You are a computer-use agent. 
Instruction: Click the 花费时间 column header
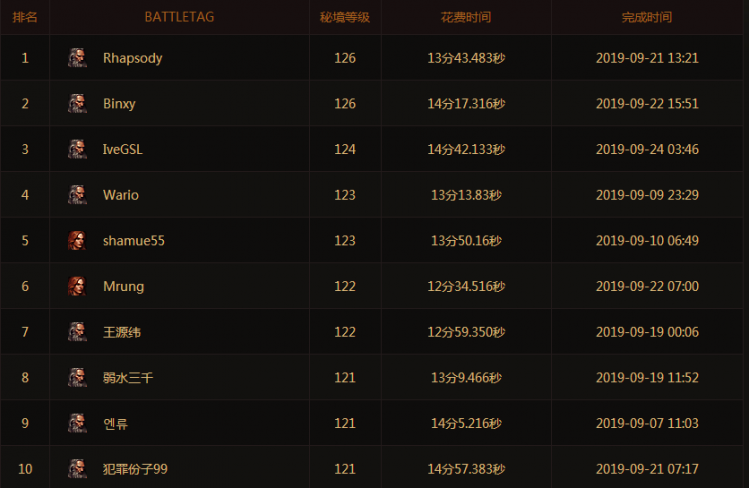click(466, 17)
